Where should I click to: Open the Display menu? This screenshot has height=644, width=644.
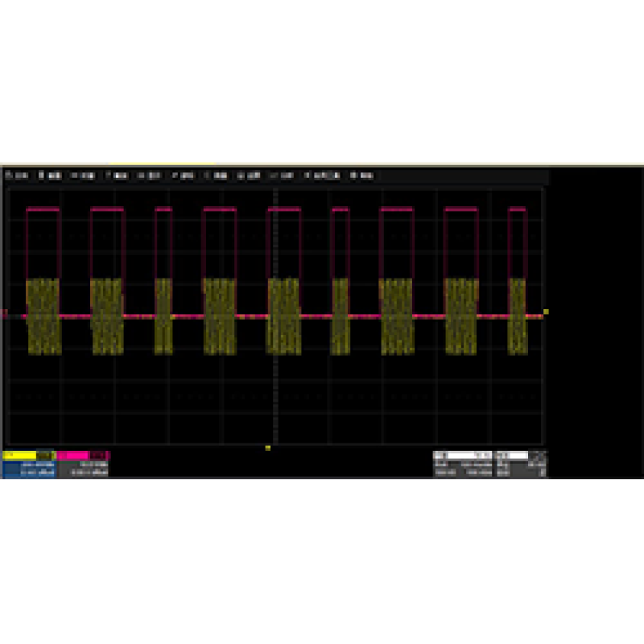[x=151, y=175]
